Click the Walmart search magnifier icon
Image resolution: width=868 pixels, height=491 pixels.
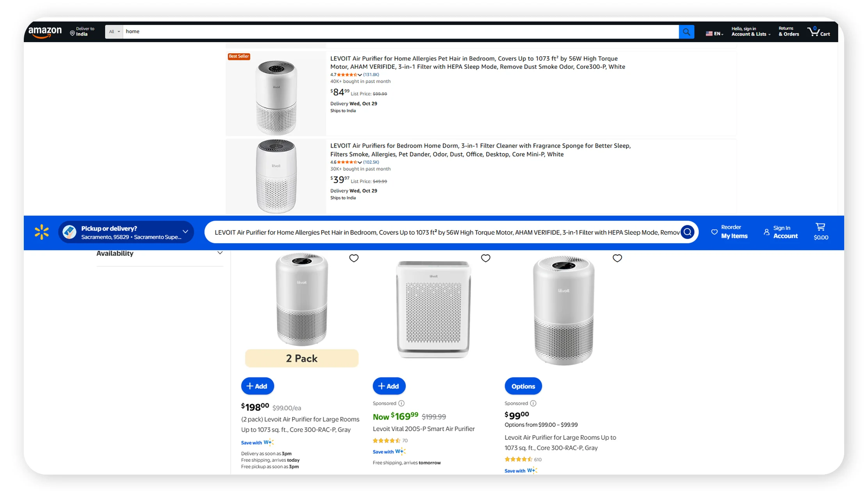coord(687,232)
